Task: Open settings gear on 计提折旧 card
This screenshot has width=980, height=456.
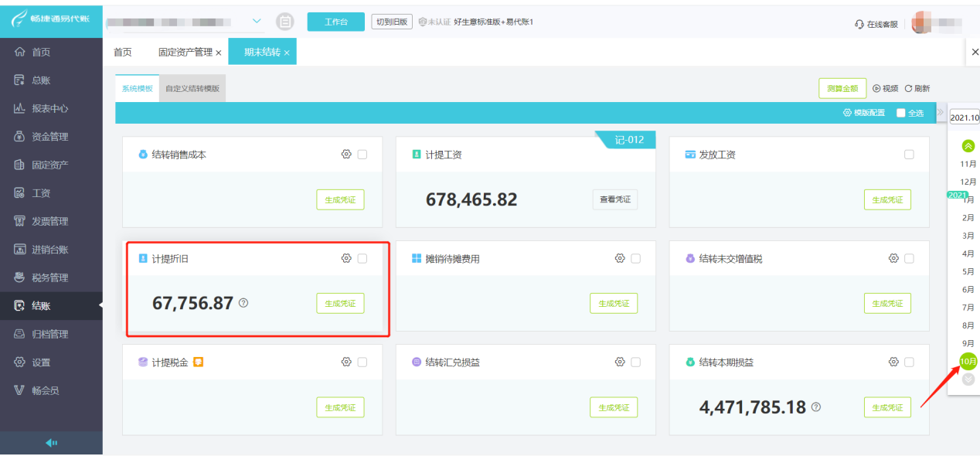Action: (346, 258)
